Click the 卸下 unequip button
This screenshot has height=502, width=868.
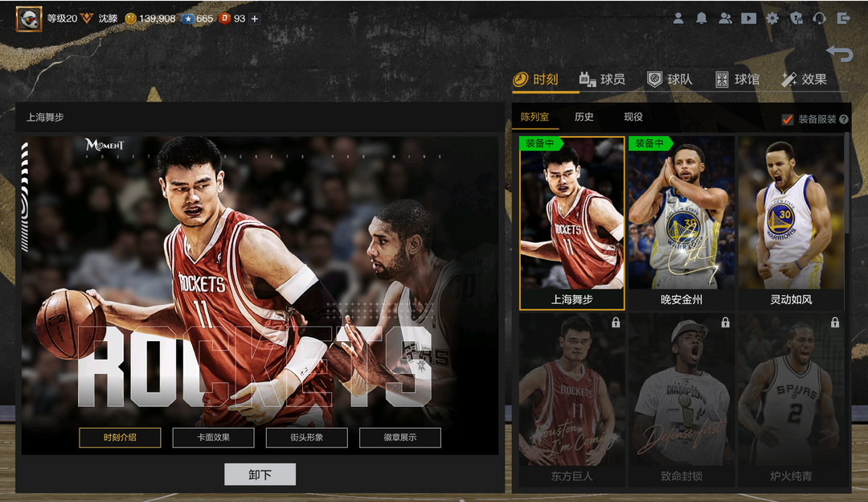[x=260, y=475]
